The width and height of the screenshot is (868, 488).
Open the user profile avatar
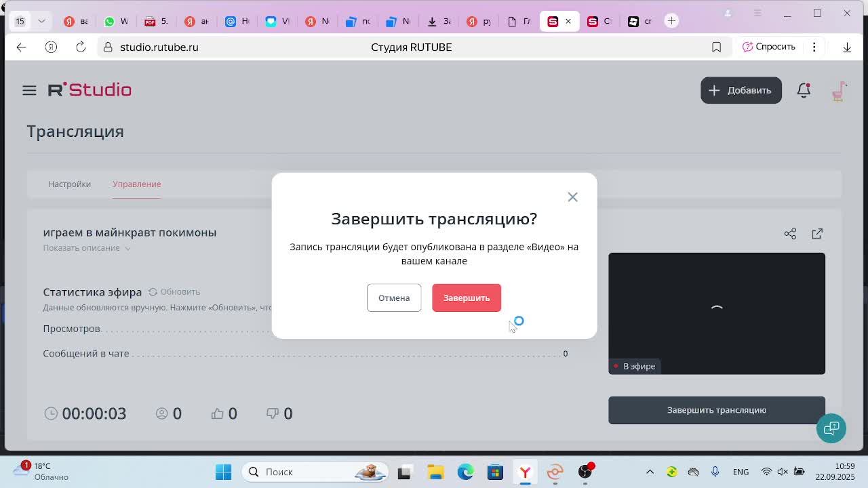tap(839, 91)
